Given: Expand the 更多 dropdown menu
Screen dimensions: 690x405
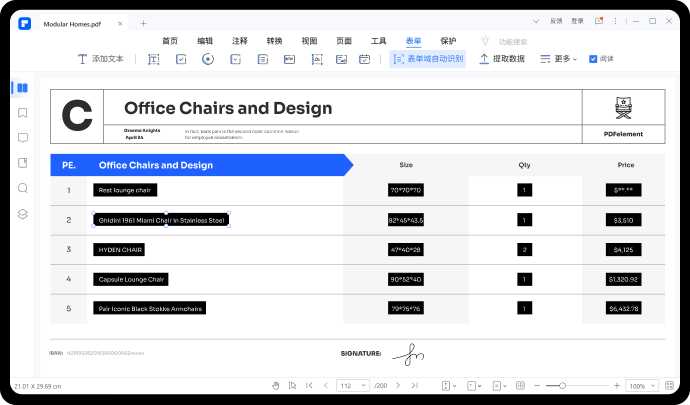Looking at the screenshot, I should [x=558, y=59].
